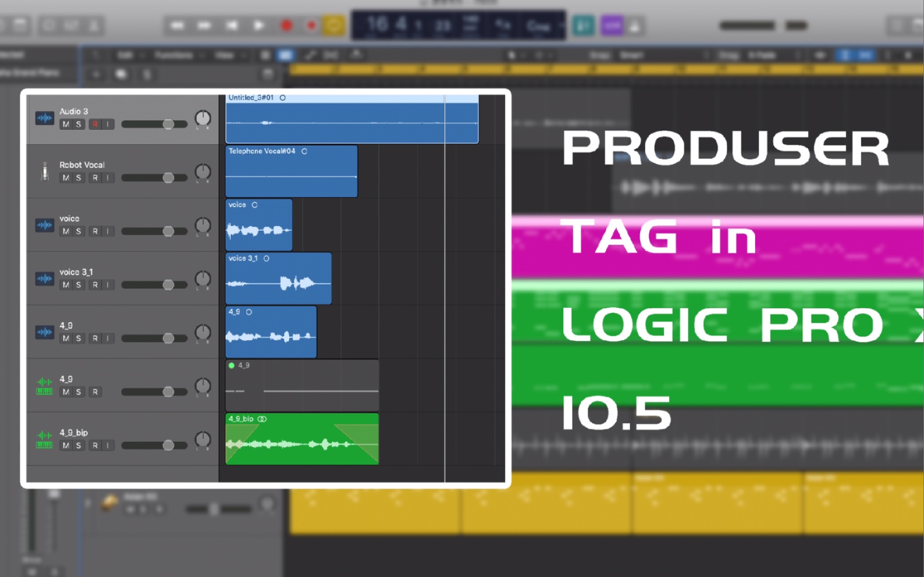Toggle input monitoring on Audio 3
This screenshot has width=924, height=577.
(x=108, y=124)
